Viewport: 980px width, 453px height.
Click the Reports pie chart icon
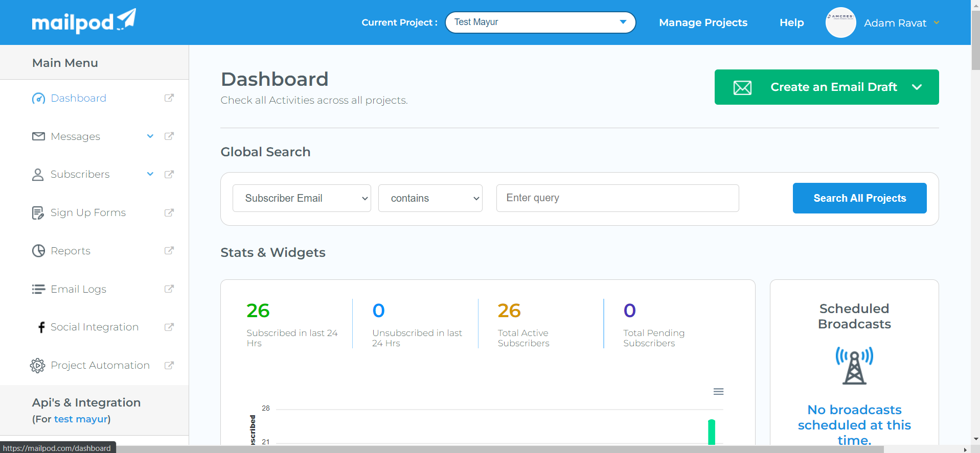click(x=38, y=251)
